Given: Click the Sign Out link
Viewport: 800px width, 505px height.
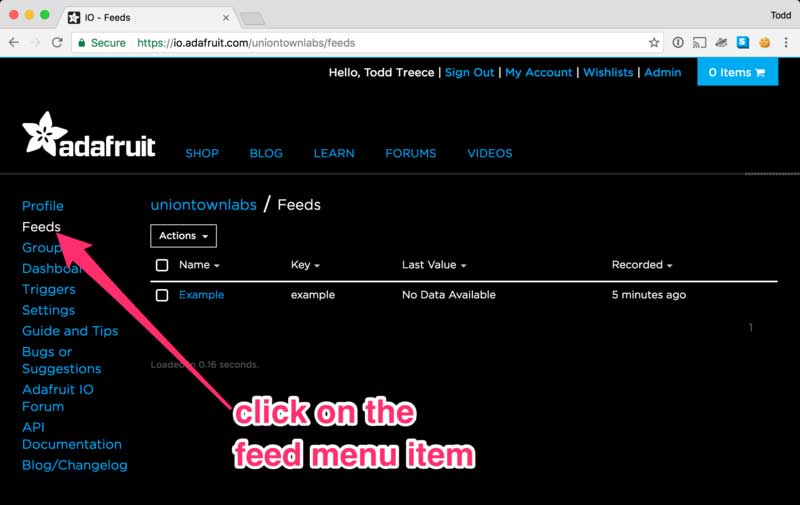Looking at the screenshot, I should [469, 72].
